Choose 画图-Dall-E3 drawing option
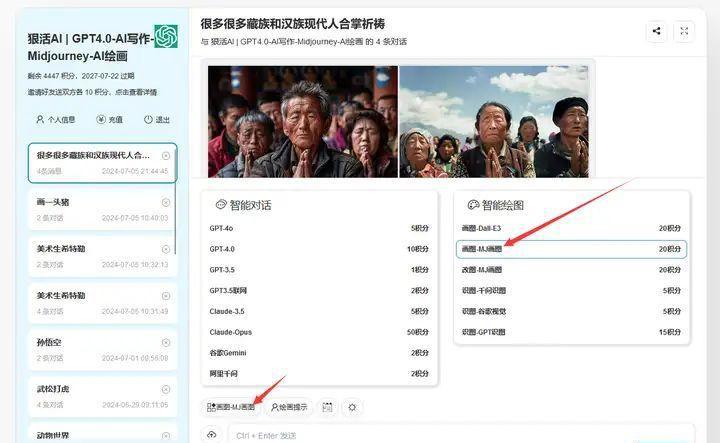This screenshot has height=443, width=720. 571,228
